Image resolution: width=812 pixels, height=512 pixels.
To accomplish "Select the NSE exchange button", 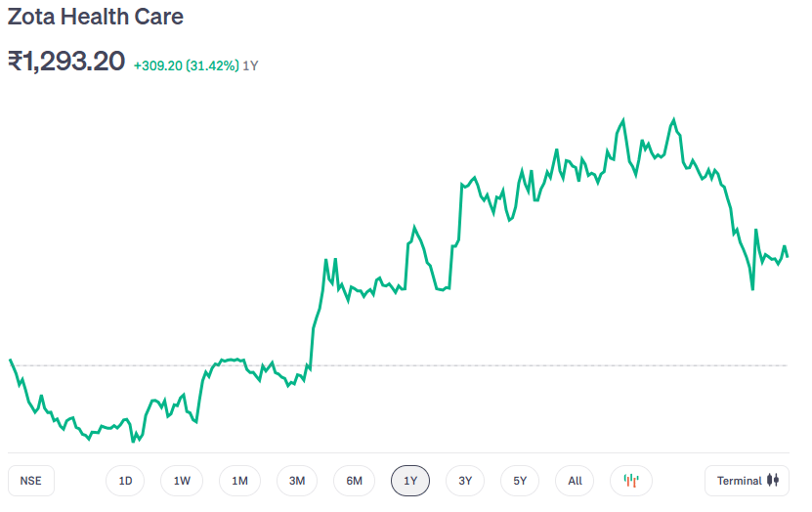I will [x=31, y=481].
